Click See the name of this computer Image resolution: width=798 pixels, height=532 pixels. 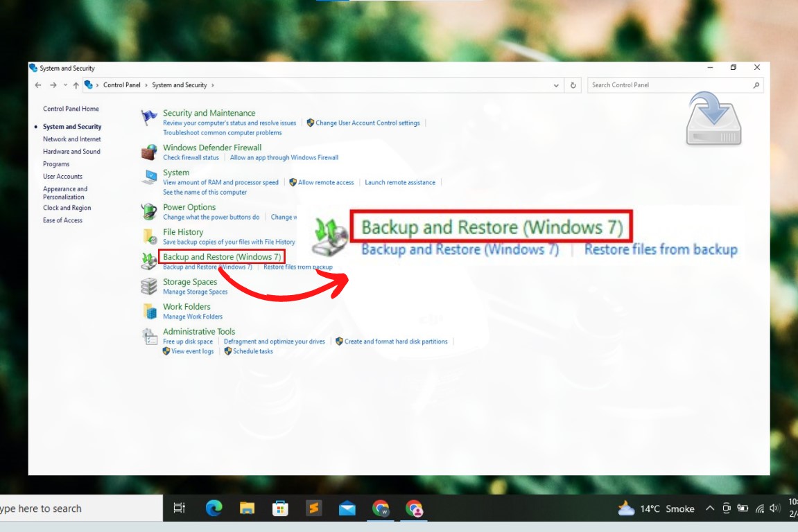pyautogui.click(x=205, y=193)
